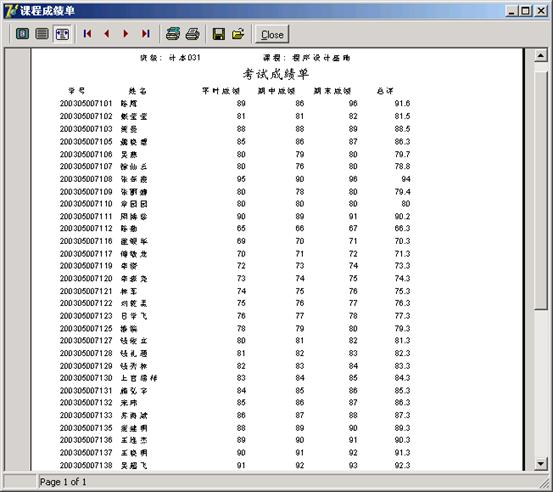The height and width of the screenshot is (492, 553).
Task: Click the 学号 column header
Action: (x=77, y=91)
